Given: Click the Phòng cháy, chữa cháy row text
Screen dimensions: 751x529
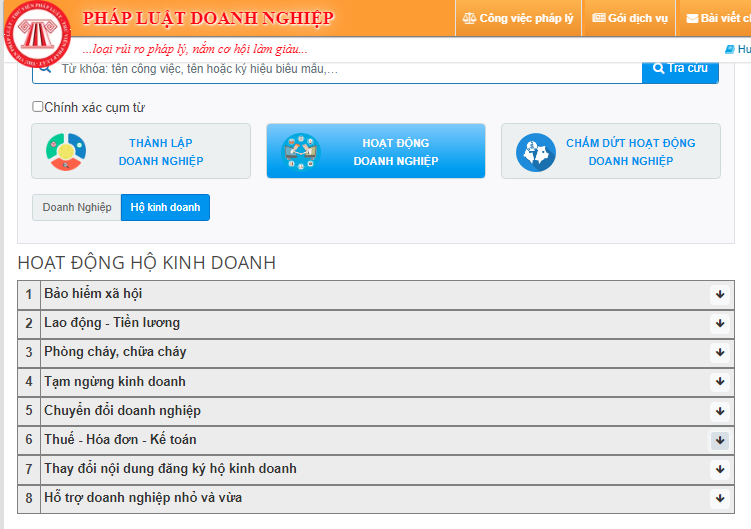Looking at the screenshot, I should (115, 352).
